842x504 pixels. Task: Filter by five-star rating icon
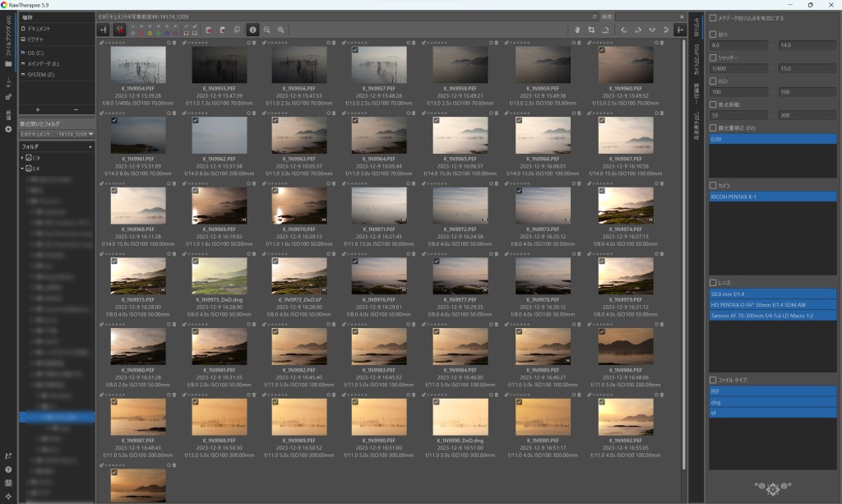coord(175,26)
